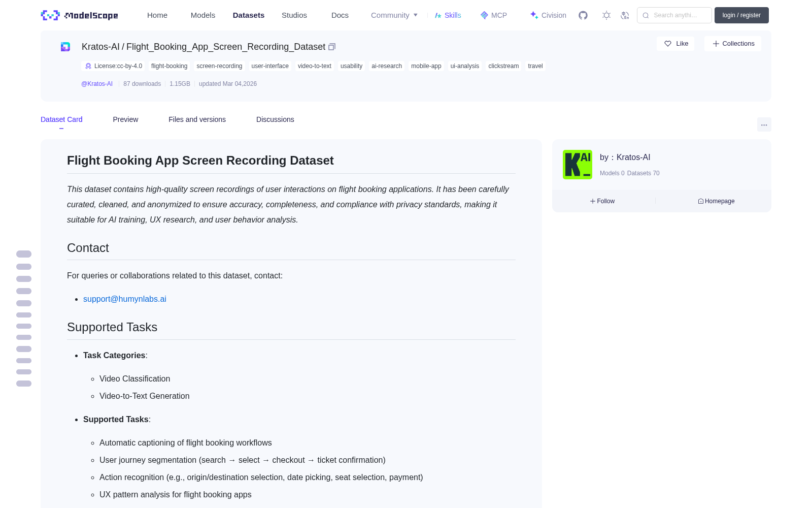Open the Docs menu item
The image size is (812, 508).
[x=340, y=15]
